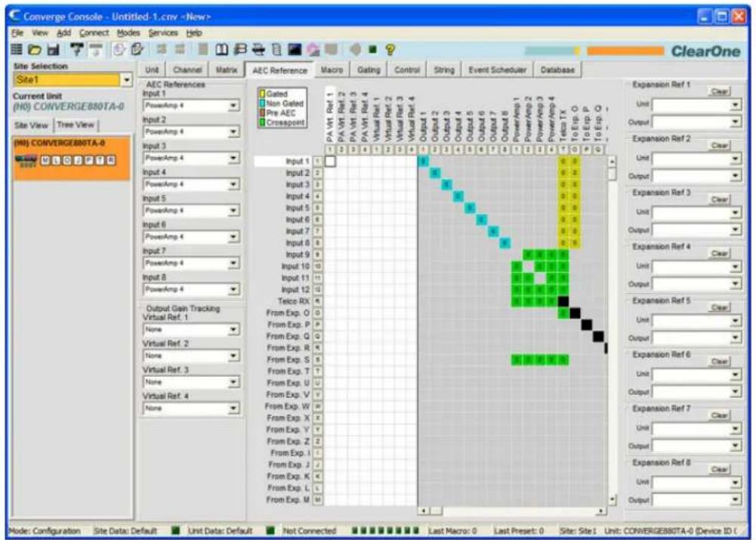Screen dimensions: 756x540
Task: Toggle the Input 1 to PA Virt. Ref. 1 cell
Action: (x=330, y=161)
